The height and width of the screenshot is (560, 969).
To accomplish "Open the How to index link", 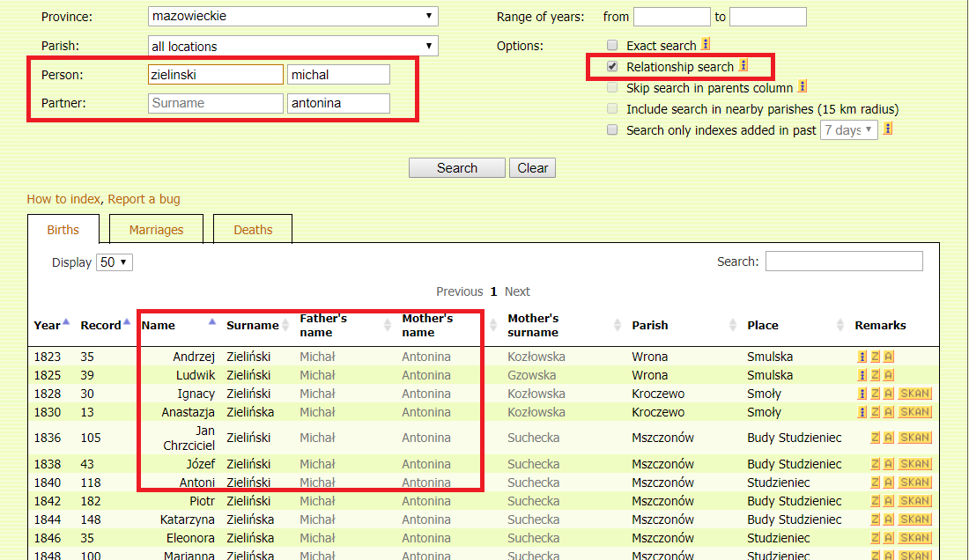I will coord(64,199).
